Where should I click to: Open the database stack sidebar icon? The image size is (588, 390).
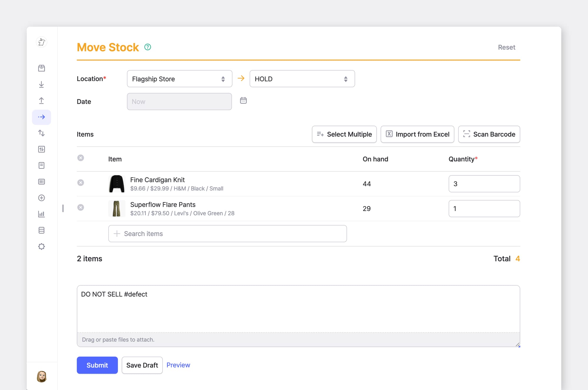(x=41, y=230)
